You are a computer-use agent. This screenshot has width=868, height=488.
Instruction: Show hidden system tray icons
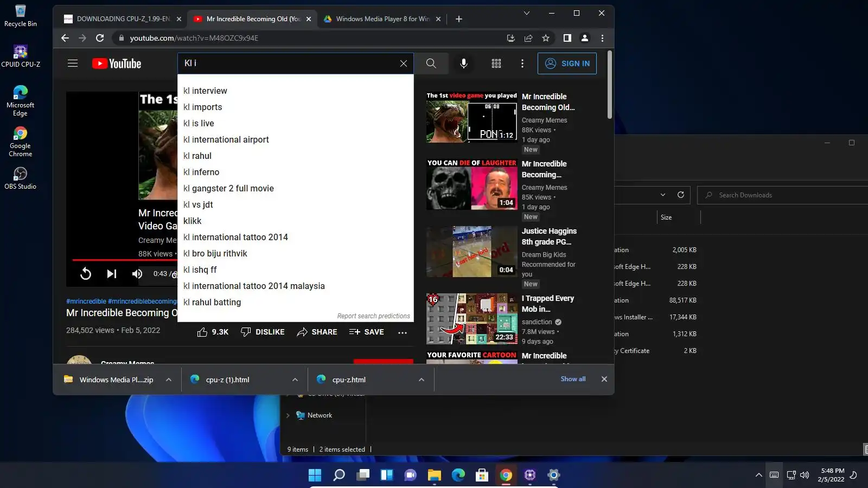[x=758, y=475]
